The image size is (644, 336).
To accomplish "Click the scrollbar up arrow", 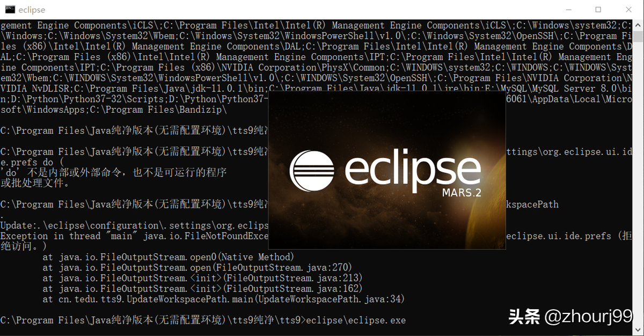I will point(638,25).
